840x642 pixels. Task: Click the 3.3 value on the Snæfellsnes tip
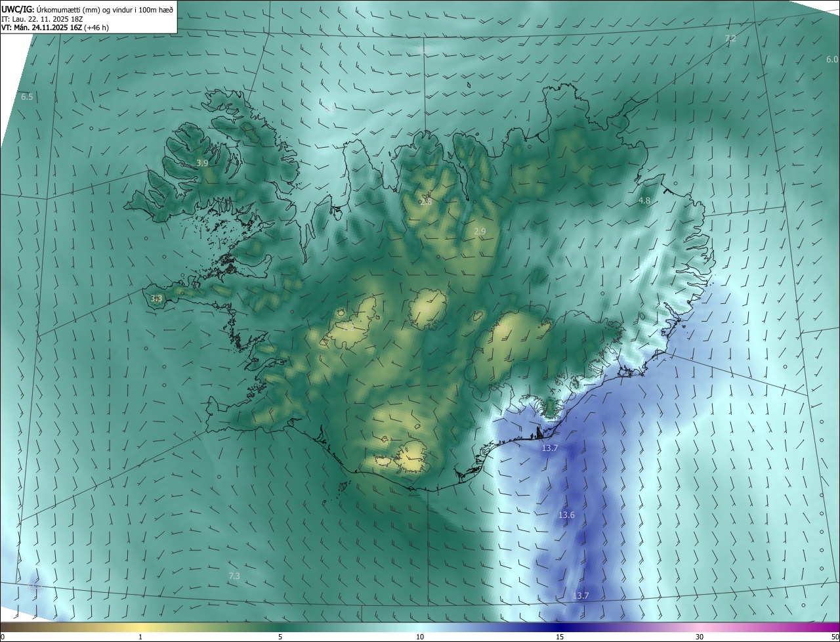coord(156,299)
